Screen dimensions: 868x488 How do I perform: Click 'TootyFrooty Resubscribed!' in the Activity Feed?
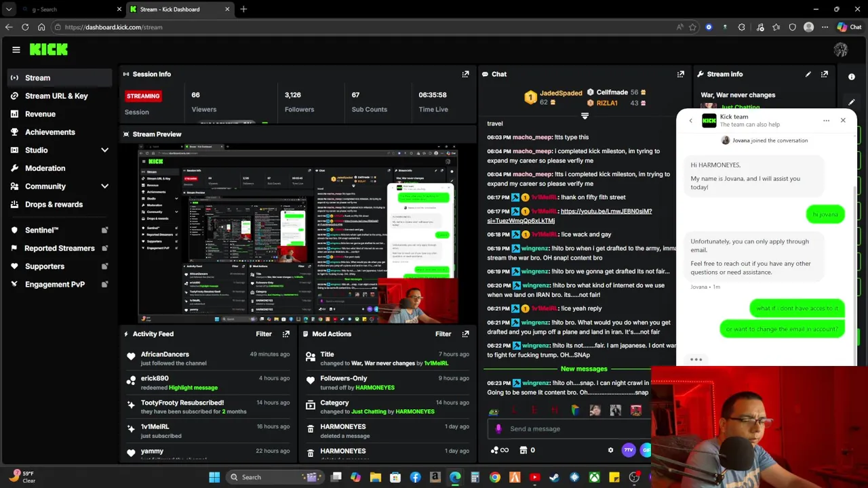point(182,403)
